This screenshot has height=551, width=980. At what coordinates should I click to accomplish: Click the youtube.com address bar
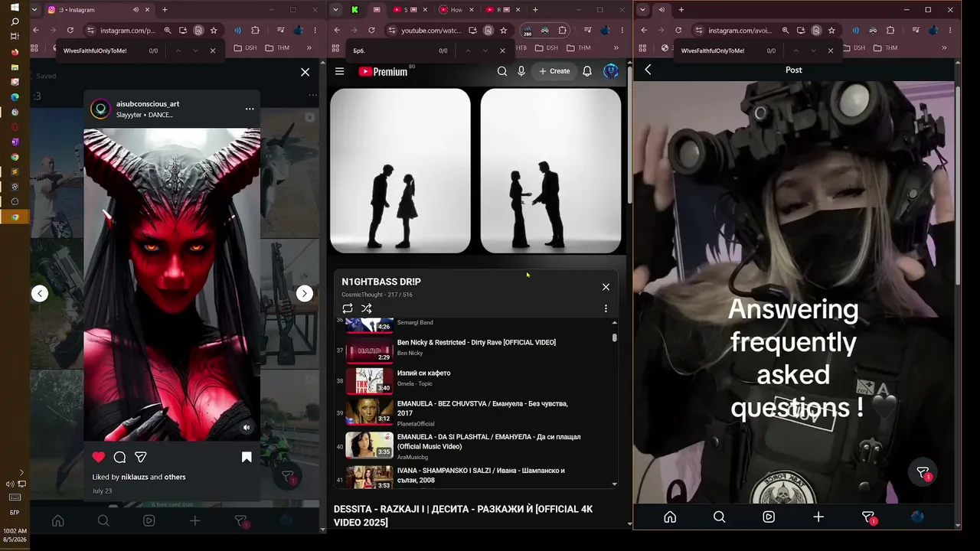[x=431, y=30]
